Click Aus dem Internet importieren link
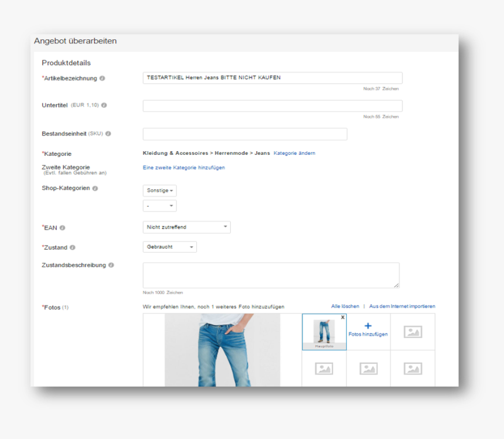Viewport: 504px width, 439px height. pos(402,307)
